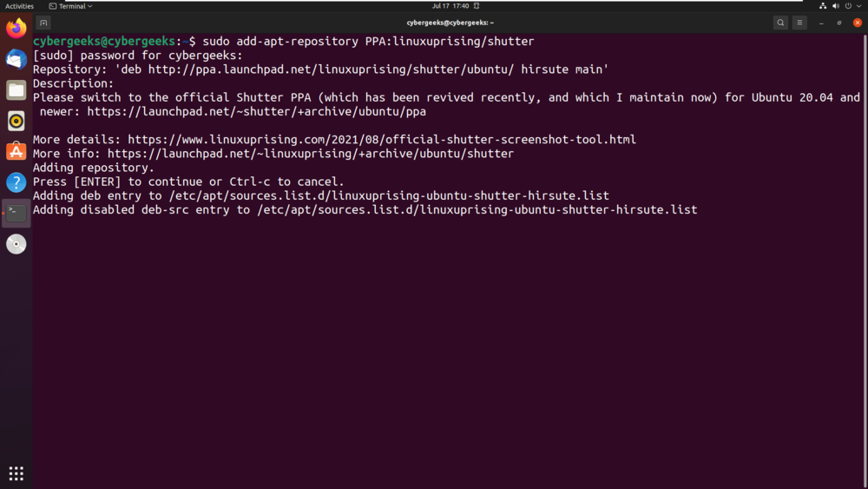Open the terminal hamburger menu
The image size is (868, 489).
pos(800,23)
